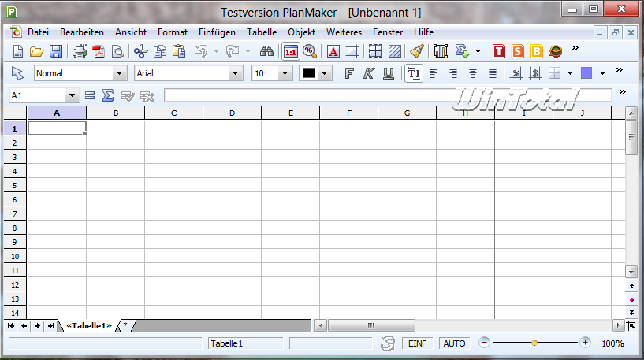The width and height of the screenshot is (644, 360).
Task: Open the Ansicht menu
Action: [x=131, y=32]
